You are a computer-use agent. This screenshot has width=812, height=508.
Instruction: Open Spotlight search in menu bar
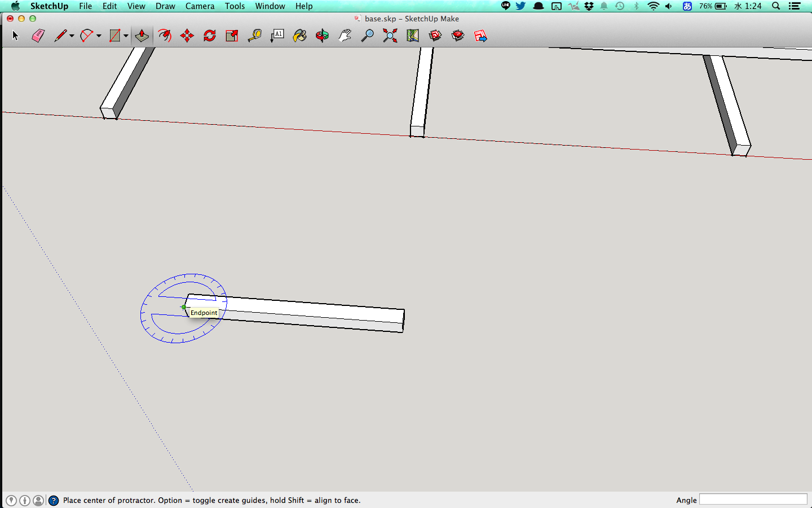pos(776,6)
